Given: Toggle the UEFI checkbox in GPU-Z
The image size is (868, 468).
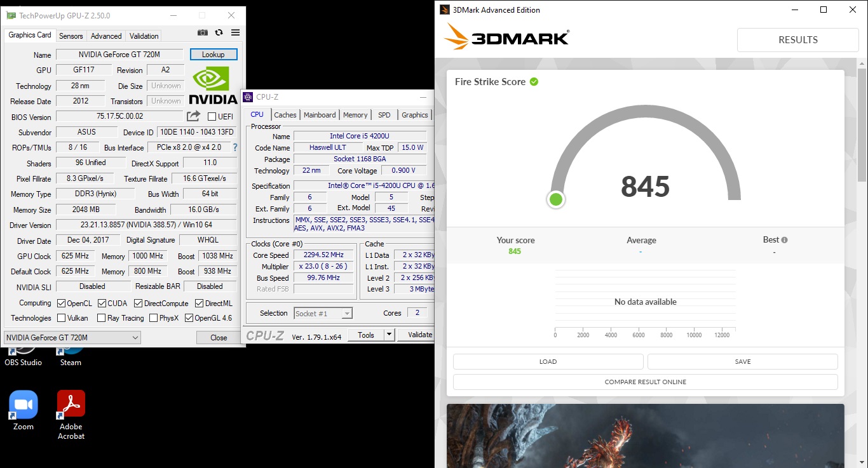Looking at the screenshot, I should (212, 117).
